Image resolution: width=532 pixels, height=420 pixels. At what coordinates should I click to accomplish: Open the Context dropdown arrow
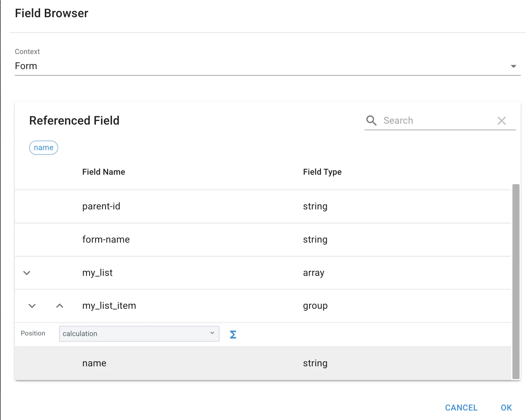coord(513,66)
